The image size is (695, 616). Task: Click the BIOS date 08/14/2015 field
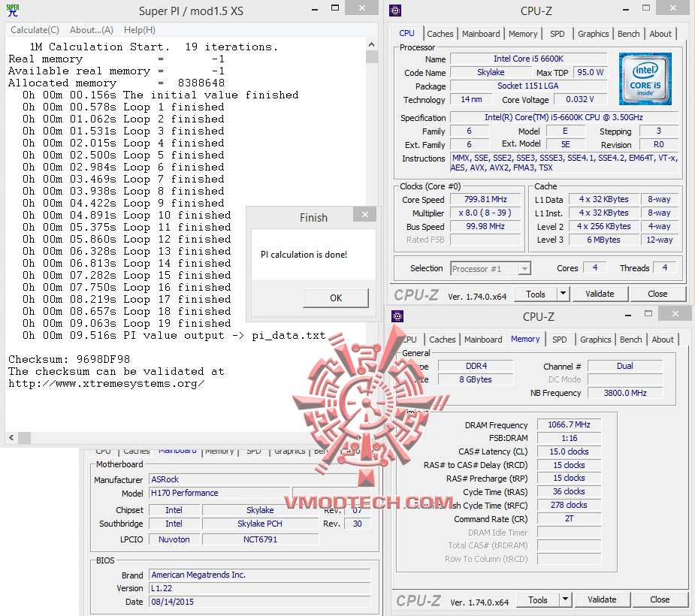[x=260, y=602]
